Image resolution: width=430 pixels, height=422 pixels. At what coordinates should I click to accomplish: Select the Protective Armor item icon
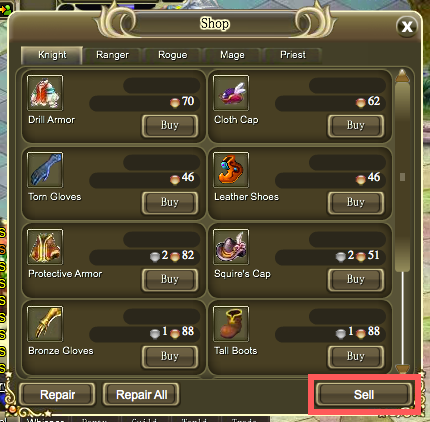coord(45,247)
